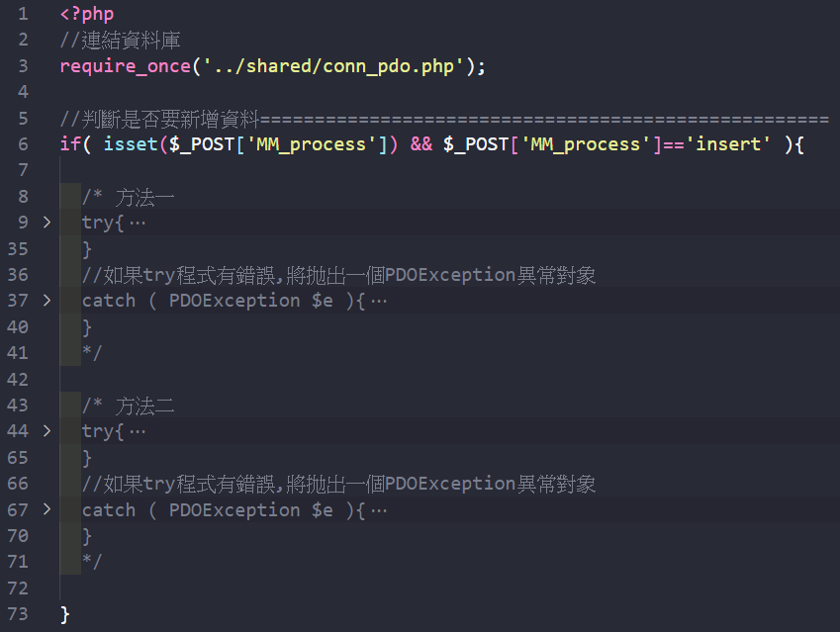Unfold the try block on line 44
The image size is (840, 632).
[46, 431]
